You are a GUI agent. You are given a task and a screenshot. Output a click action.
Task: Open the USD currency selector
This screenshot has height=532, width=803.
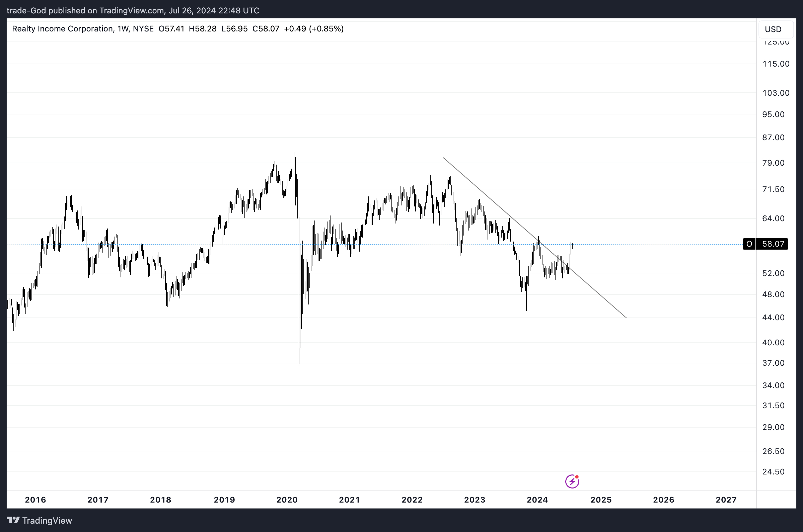pos(776,29)
